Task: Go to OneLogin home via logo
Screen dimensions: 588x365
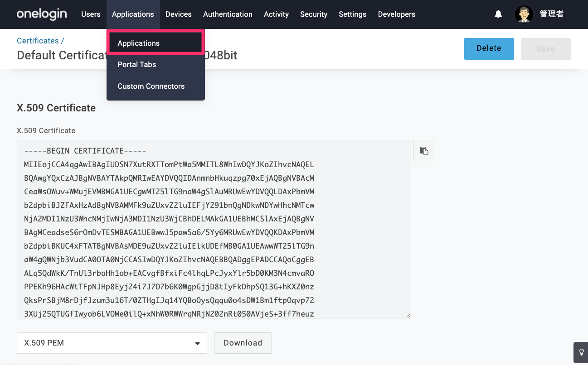Action: (42, 14)
